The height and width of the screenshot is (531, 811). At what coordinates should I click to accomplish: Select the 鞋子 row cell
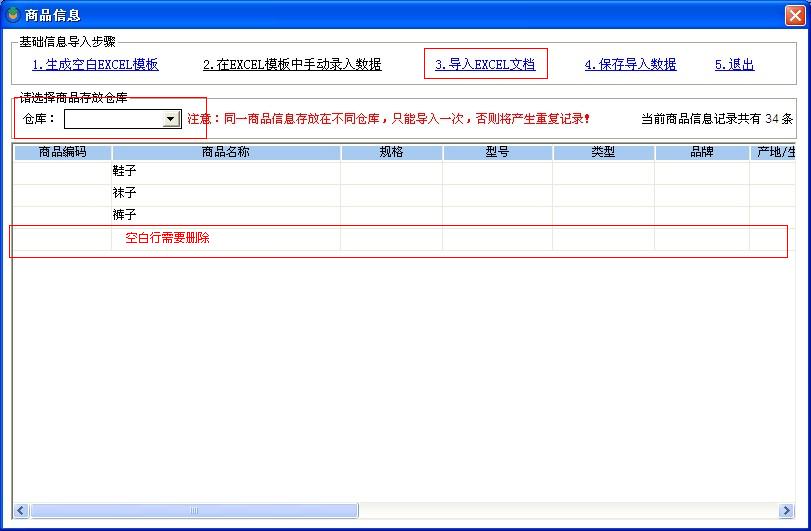226,171
